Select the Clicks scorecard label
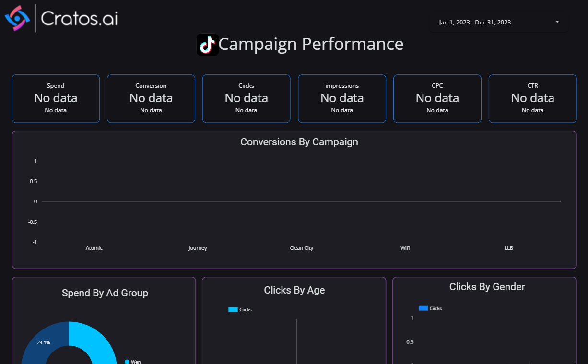Screen dimensions: 588x364 [247, 86]
